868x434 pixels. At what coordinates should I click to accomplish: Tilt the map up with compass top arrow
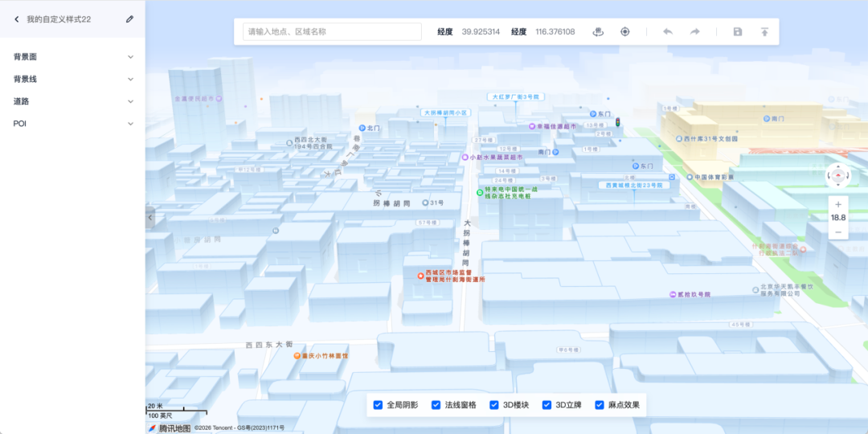(838, 166)
